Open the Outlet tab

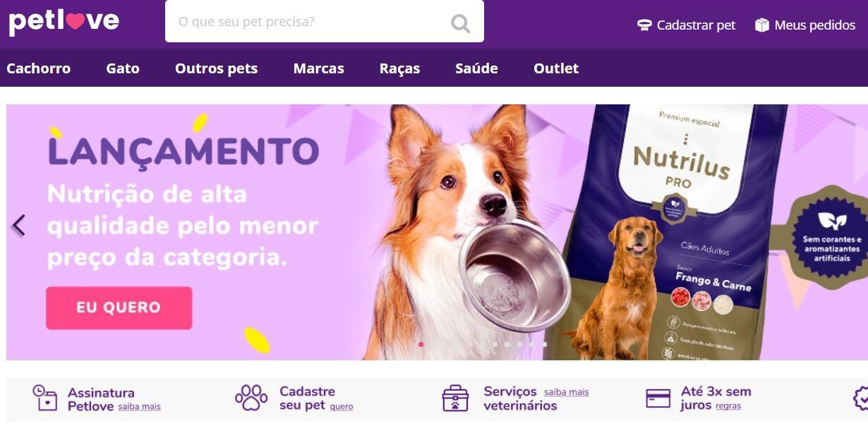[x=556, y=68]
